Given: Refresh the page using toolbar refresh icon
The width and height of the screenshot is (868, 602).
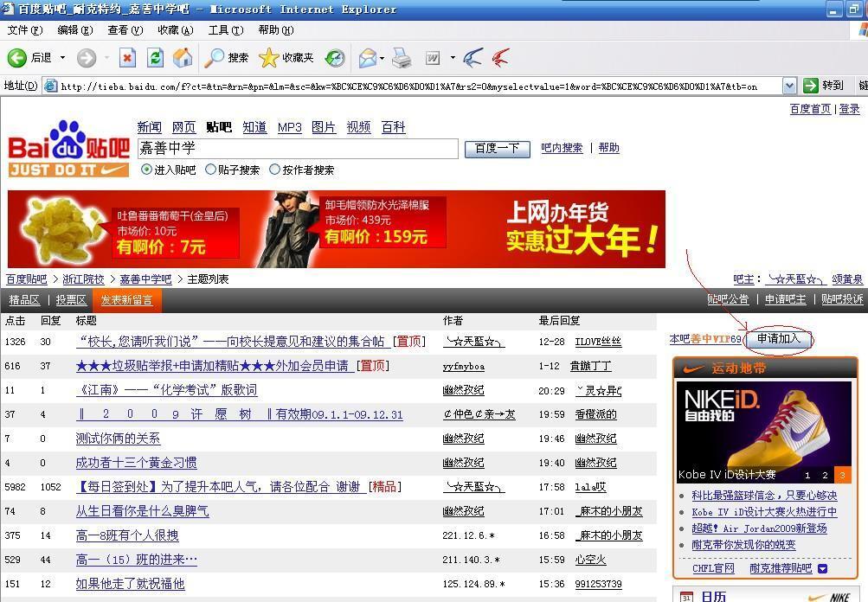Looking at the screenshot, I should (x=155, y=58).
